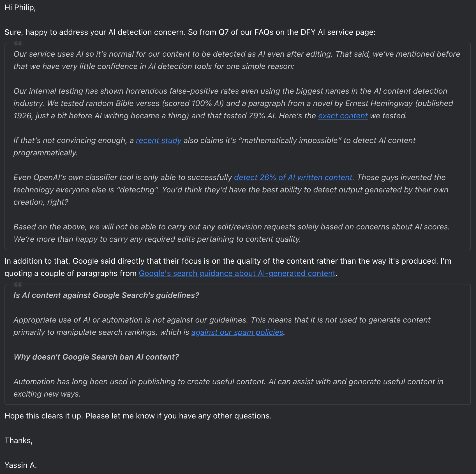Screen dimensions: 476x474
Task: Click the paragraph beginning "Our service uses AI"
Action: tap(237, 60)
